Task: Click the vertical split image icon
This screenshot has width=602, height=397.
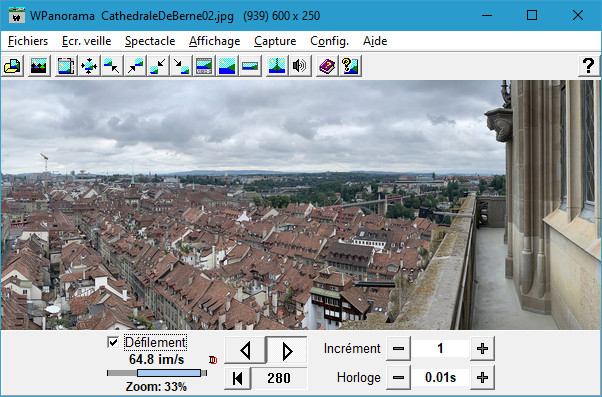Action: tap(277, 66)
